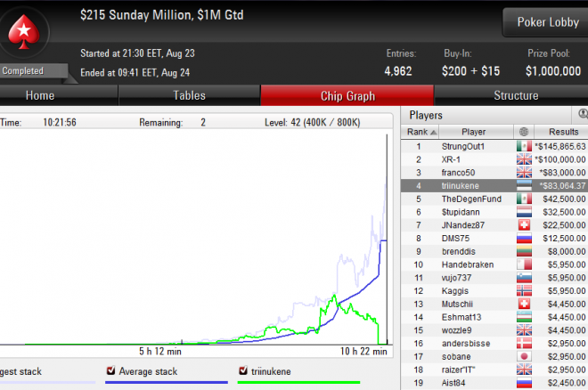Viewport: 588px width, 390px height.
Task: Click Norway flag next to Kaggis
Action: tap(524, 291)
